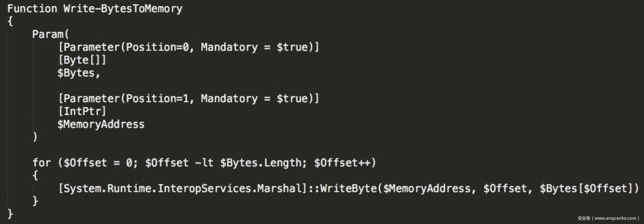Click the $MemoryAddress parameter under [IntPtr]
The width and height of the screenshot is (644, 224).
click(101, 124)
